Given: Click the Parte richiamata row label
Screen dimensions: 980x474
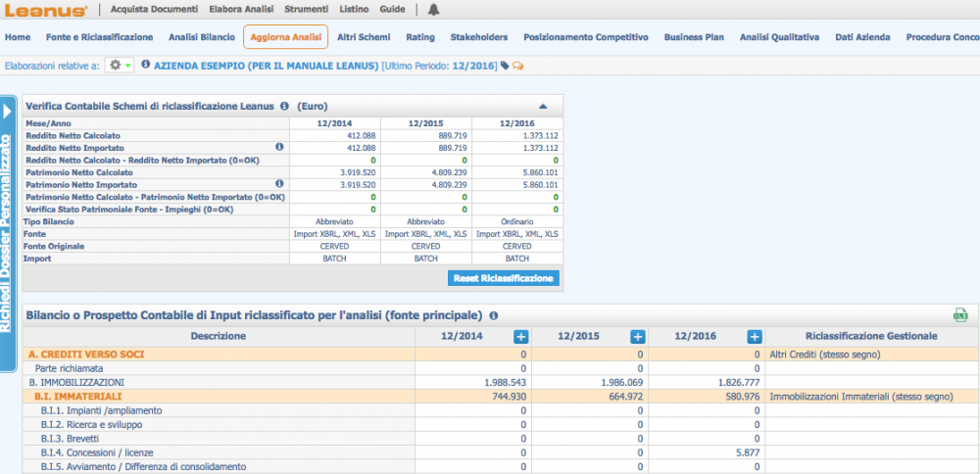Looking at the screenshot, I should [69, 368].
